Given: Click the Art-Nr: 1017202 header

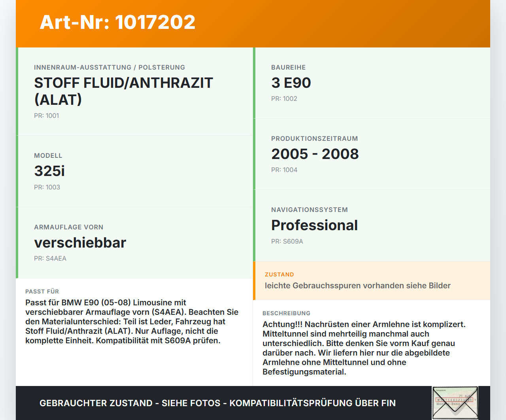Looking at the screenshot, I should click(117, 22).
